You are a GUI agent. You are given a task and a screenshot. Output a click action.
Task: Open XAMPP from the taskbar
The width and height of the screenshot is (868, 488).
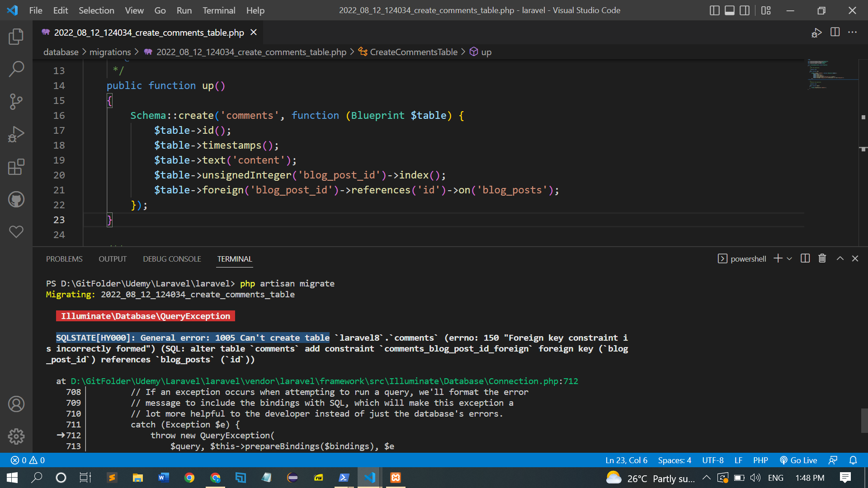coord(396,478)
